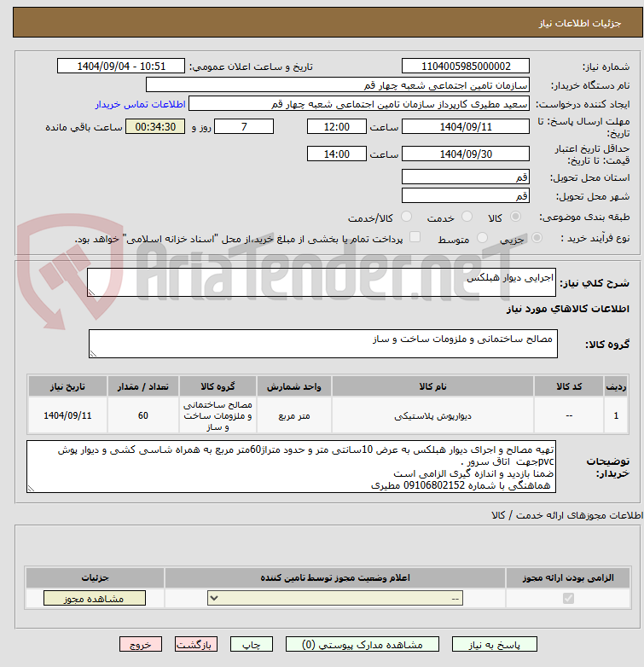Open the license status dropdown
The width and height of the screenshot is (644, 667).
click(x=335, y=598)
